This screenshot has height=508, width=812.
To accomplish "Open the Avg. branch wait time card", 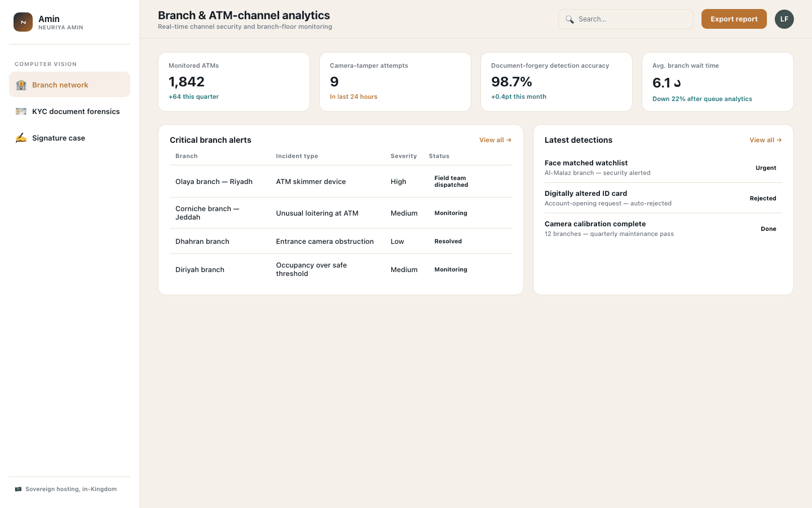I will (718, 82).
